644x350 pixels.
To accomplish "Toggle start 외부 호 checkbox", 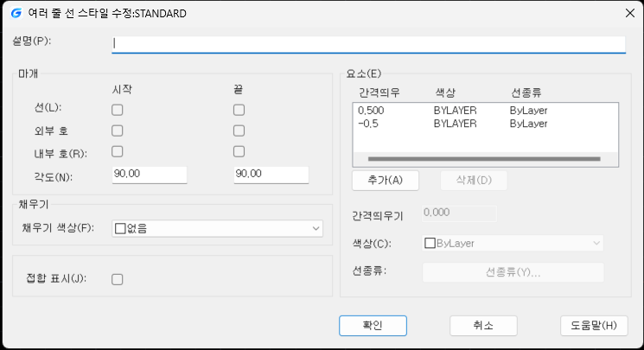I will click(118, 130).
